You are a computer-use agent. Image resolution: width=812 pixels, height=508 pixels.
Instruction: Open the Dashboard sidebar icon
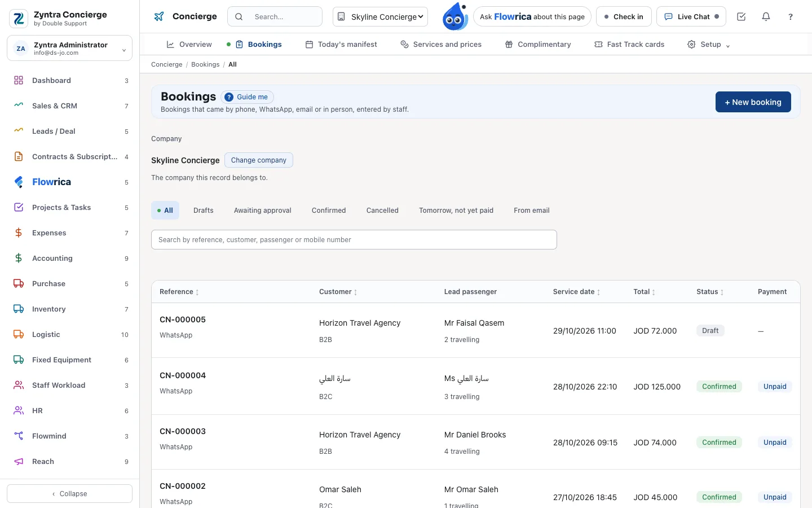coord(19,81)
